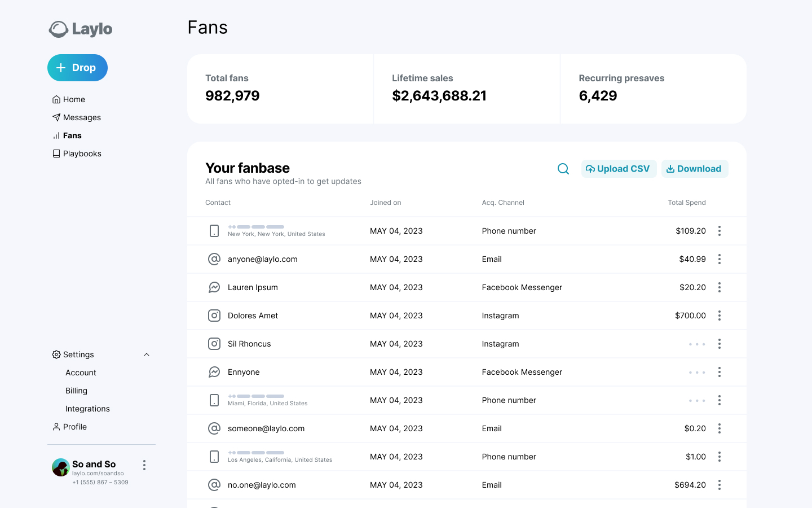Go to Messages in sidebar

82,117
